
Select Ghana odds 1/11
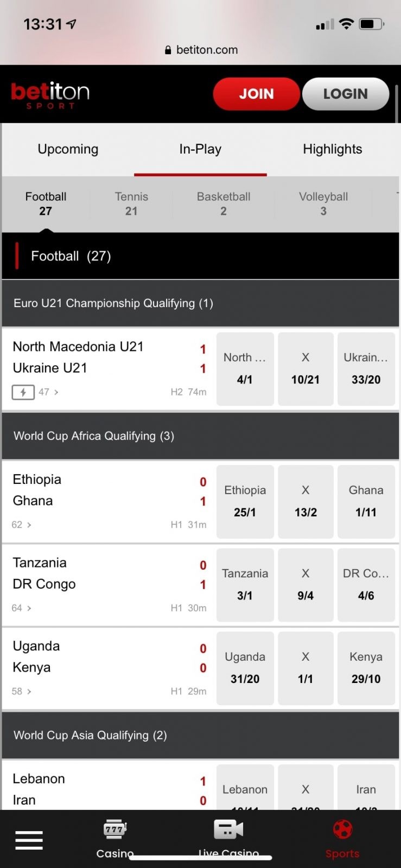pyautogui.click(x=366, y=501)
